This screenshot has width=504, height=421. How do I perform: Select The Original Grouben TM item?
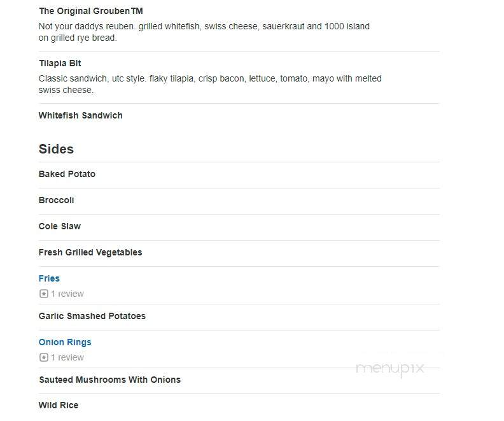[91, 11]
